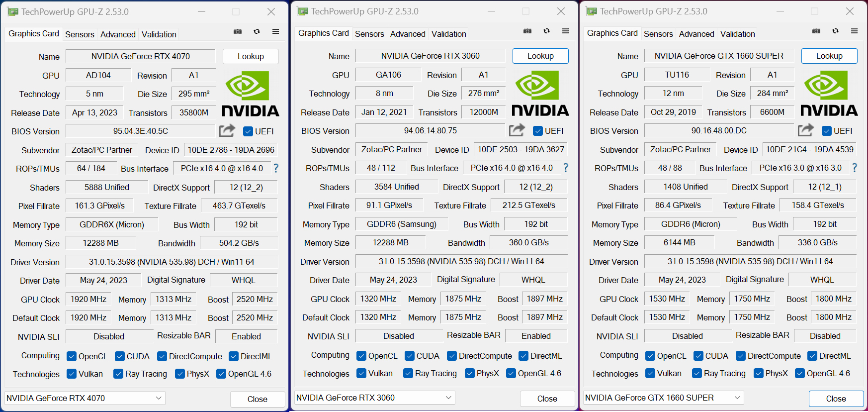Switch to Sensors tab in RTX 4070 window
Image resolution: width=868 pixels, height=412 pixels.
click(80, 34)
